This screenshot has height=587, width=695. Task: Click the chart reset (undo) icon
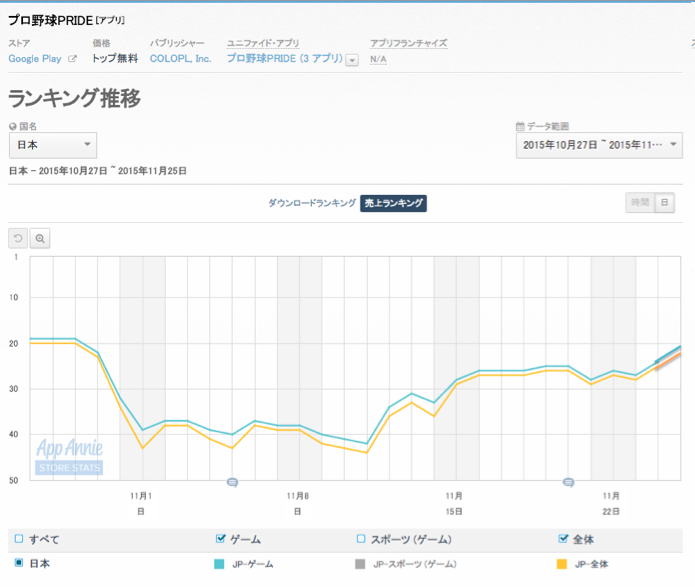coord(18,239)
